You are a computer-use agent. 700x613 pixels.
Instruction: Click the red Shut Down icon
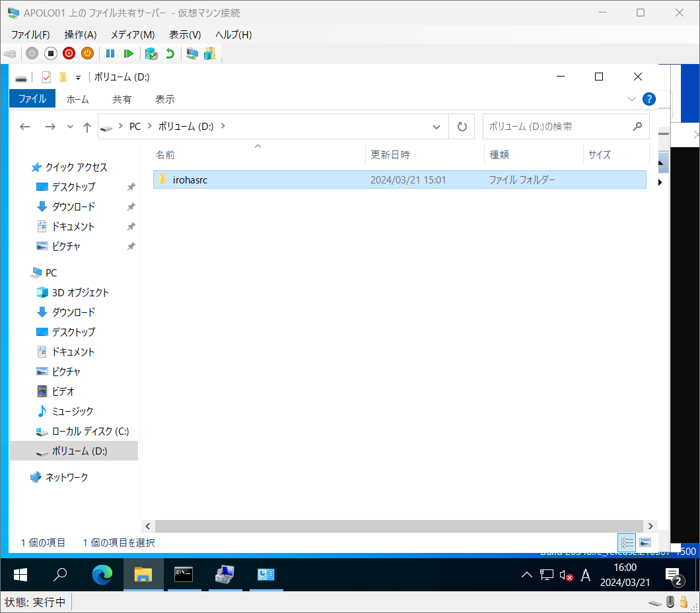[x=69, y=53]
